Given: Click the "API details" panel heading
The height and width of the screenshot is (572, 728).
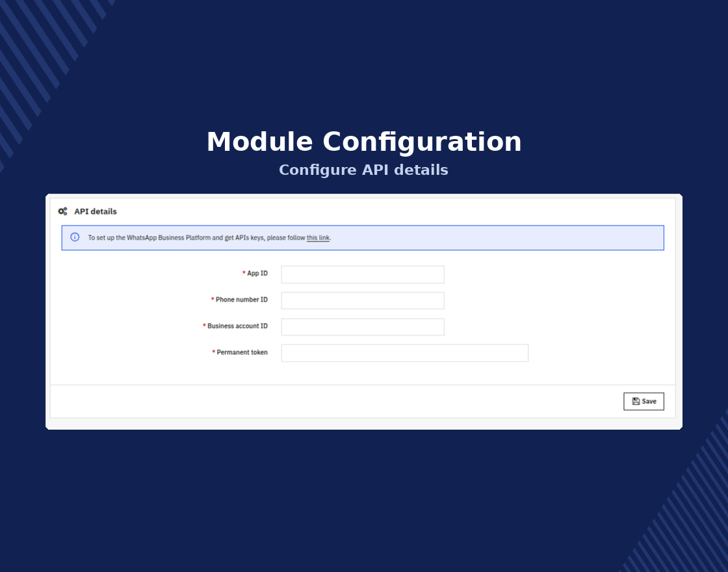Looking at the screenshot, I should click(x=96, y=211).
